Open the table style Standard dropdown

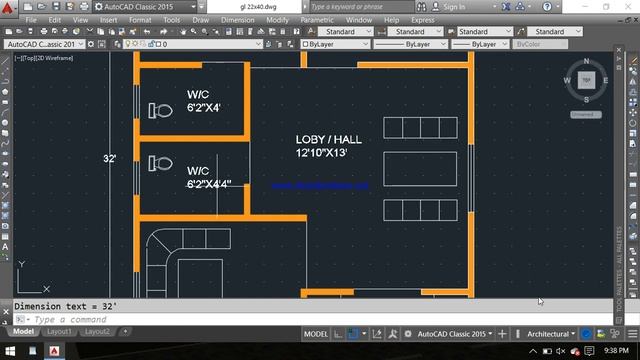point(484,31)
